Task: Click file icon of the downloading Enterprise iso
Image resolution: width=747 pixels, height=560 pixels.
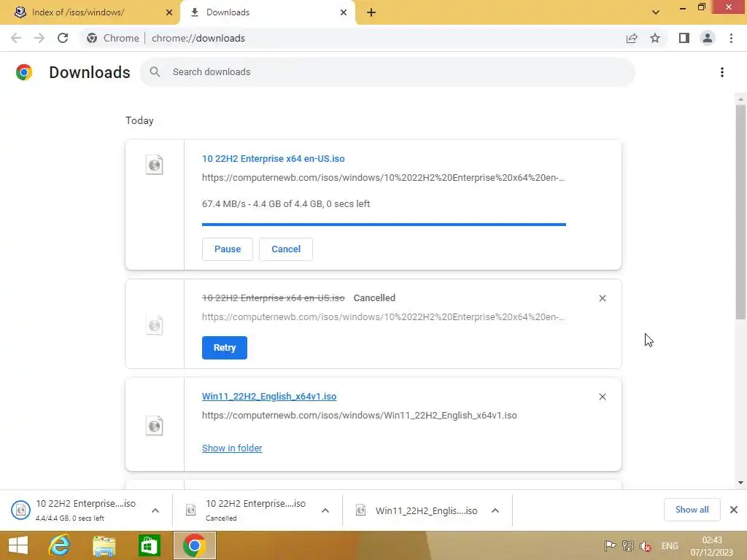Action: coord(155,165)
